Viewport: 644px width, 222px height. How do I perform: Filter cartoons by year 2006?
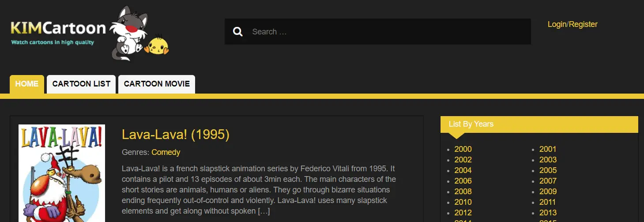(463, 181)
